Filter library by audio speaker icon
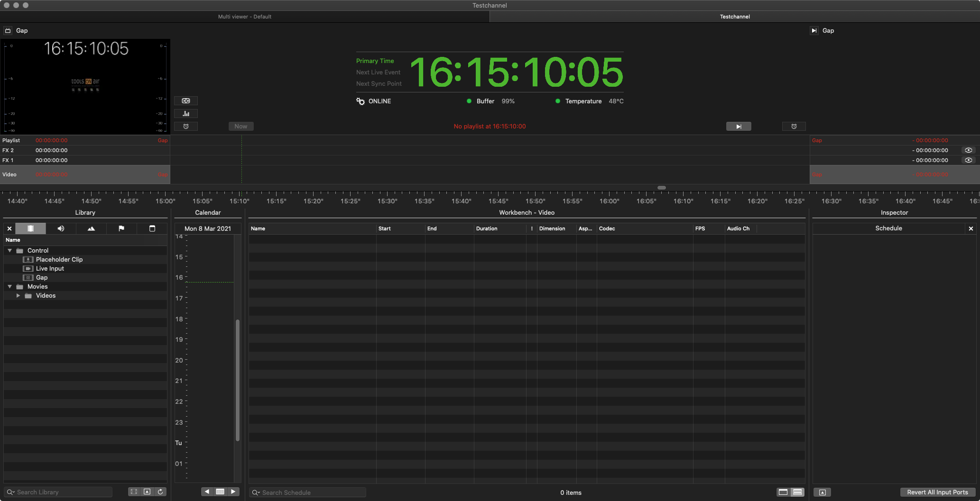980x501 pixels. 61,228
